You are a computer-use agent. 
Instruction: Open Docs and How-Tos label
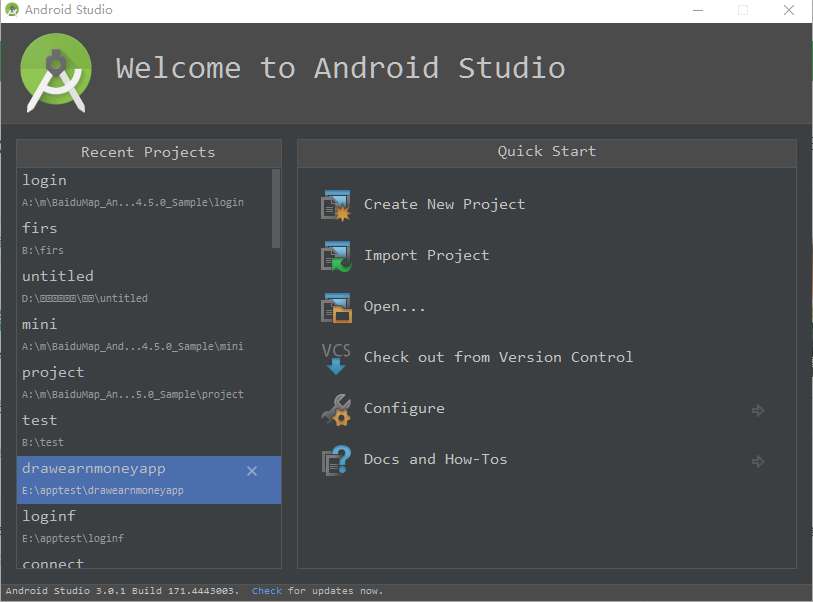click(436, 459)
